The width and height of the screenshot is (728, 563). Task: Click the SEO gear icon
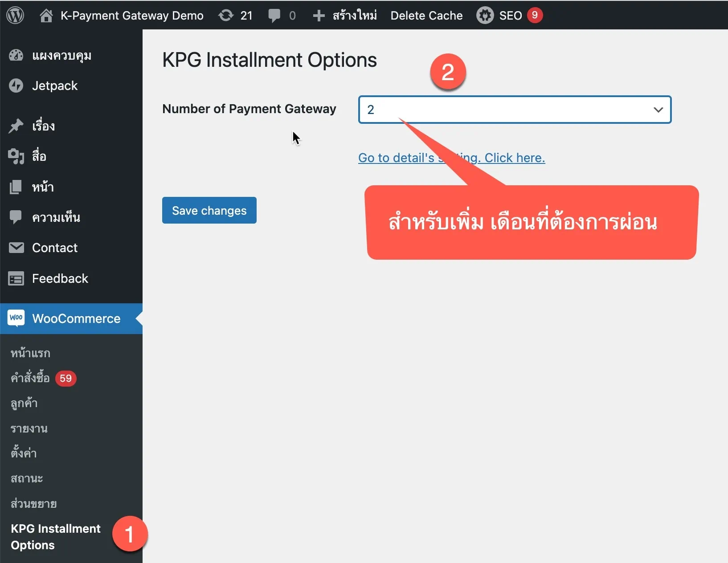[485, 16]
